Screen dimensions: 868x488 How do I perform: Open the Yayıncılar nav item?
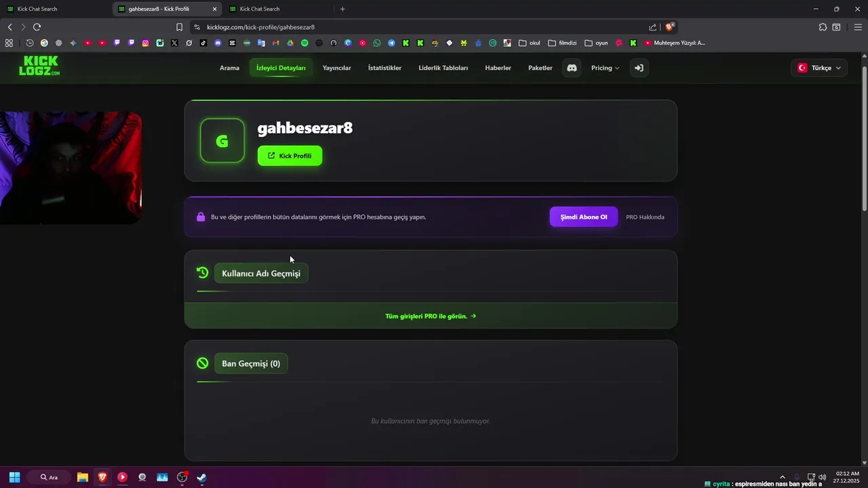point(337,68)
